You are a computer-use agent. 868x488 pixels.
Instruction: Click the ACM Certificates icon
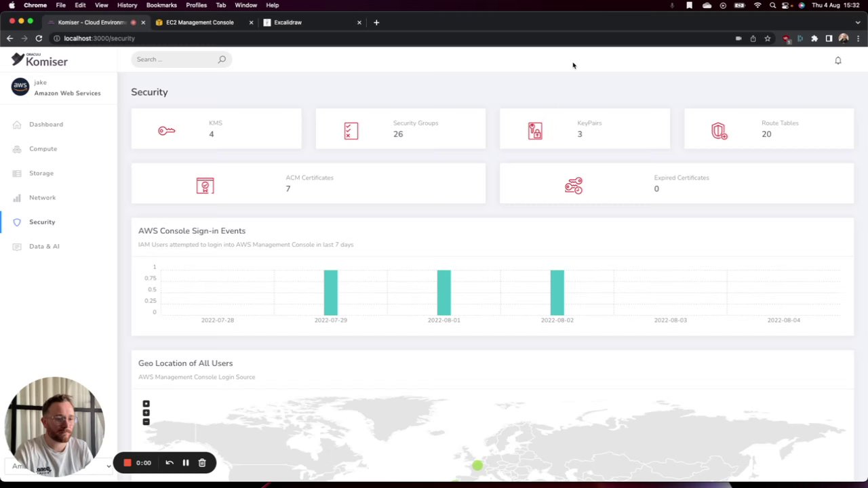point(205,186)
